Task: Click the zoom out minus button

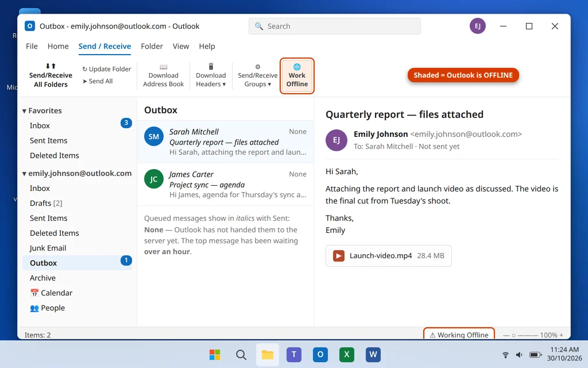Action: tap(505, 335)
